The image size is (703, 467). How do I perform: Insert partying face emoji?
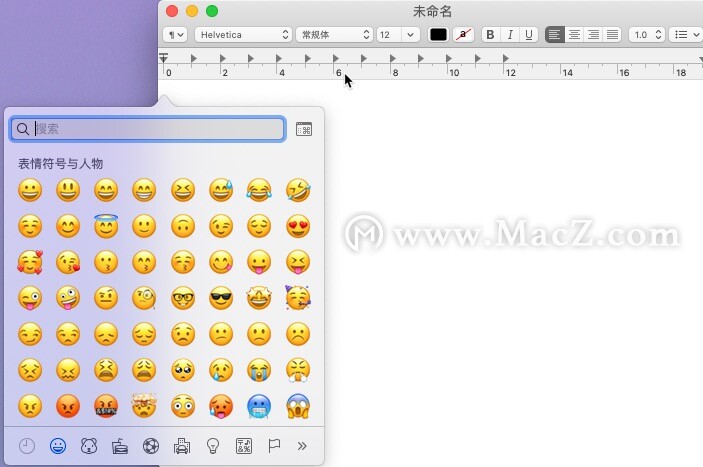coord(298,298)
